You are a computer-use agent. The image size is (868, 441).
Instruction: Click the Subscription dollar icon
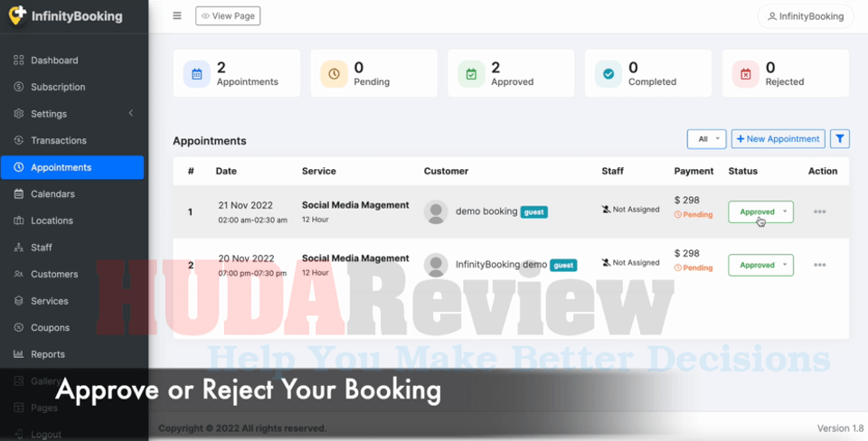(19, 87)
